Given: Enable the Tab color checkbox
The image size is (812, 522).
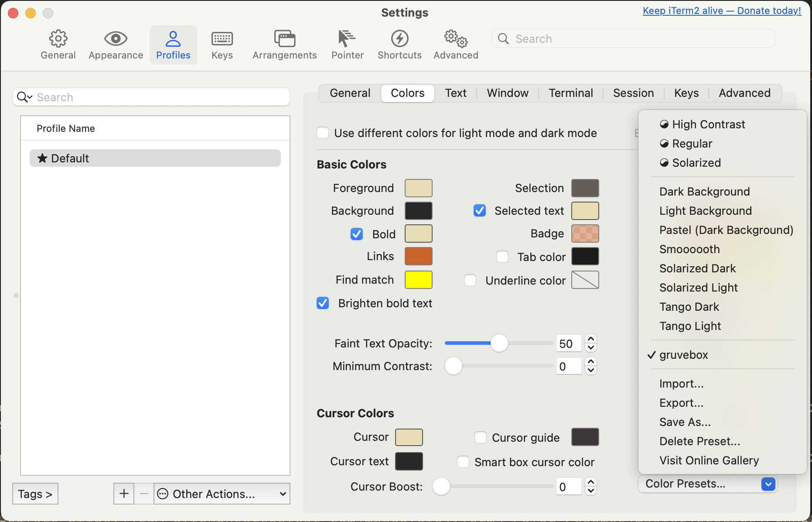Looking at the screenshot, I should coord(502,257).
